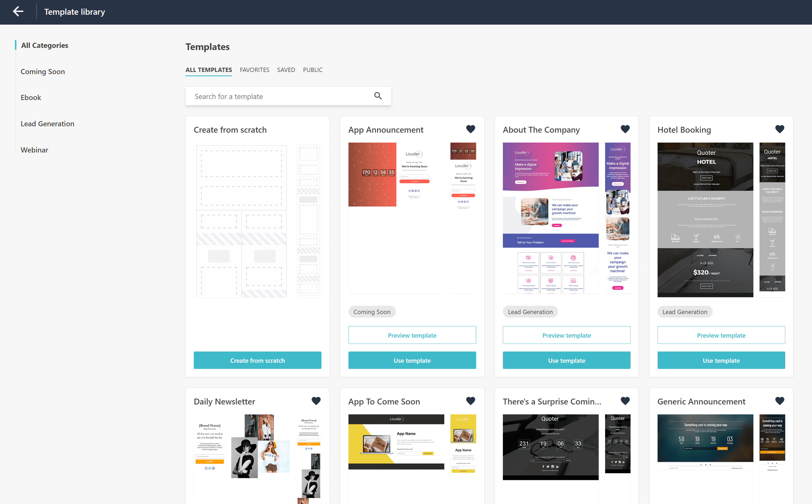Click the heart icon on Generic Announcement template
Viewport: 812px width, 504px height.
click(780, 401)
